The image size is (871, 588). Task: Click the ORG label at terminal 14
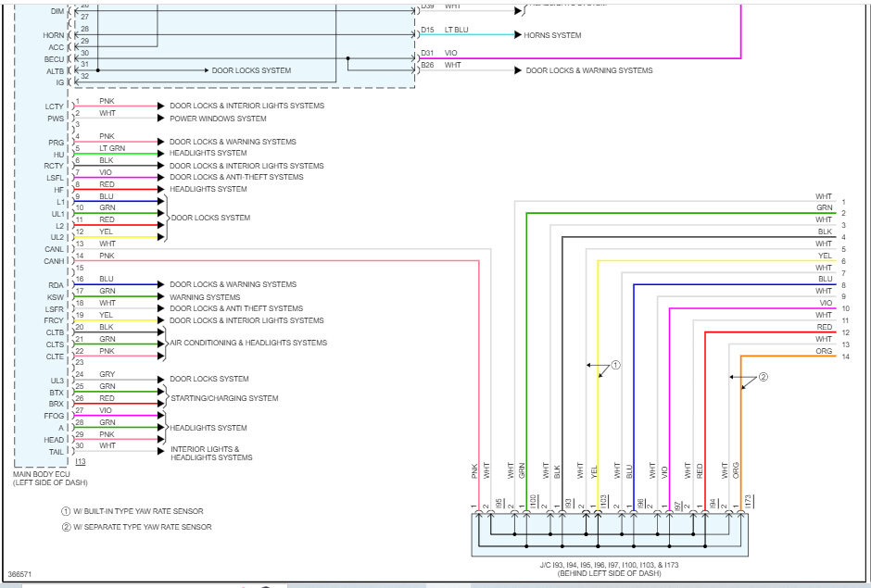click(x=824, y=351)
